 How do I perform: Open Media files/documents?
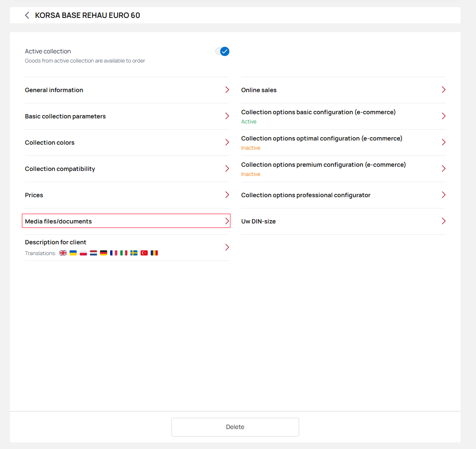pos(126,221)
